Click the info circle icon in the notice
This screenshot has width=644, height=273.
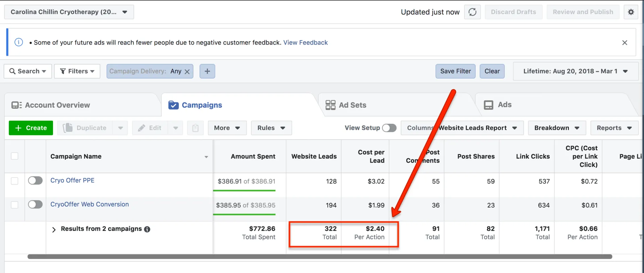(19, 42)
